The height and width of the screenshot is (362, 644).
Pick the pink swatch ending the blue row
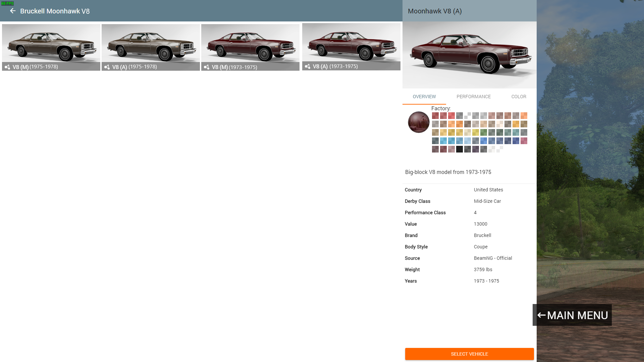pyautogui.click(x=524, y=141)
